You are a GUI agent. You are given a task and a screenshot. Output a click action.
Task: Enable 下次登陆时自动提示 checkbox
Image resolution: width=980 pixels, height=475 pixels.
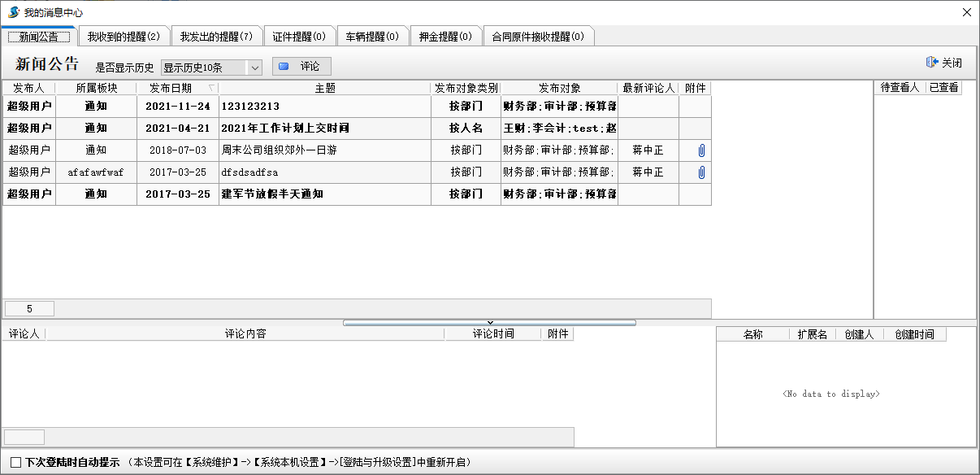[x=16, y=462]
